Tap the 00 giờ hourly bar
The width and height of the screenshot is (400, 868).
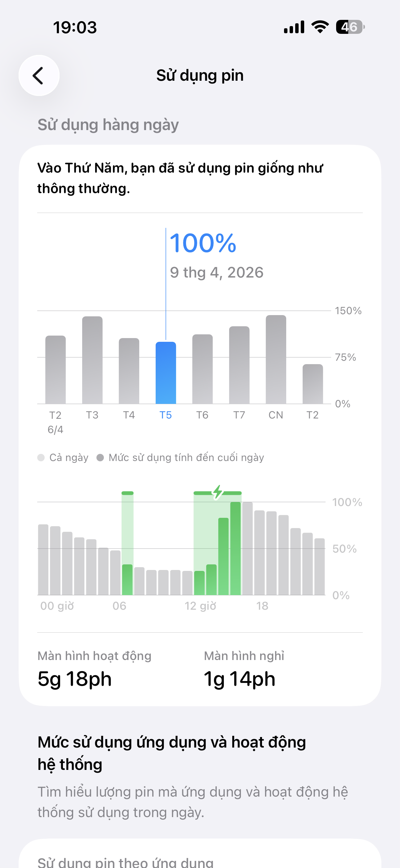pyautogui.click(x=43, y=560)
